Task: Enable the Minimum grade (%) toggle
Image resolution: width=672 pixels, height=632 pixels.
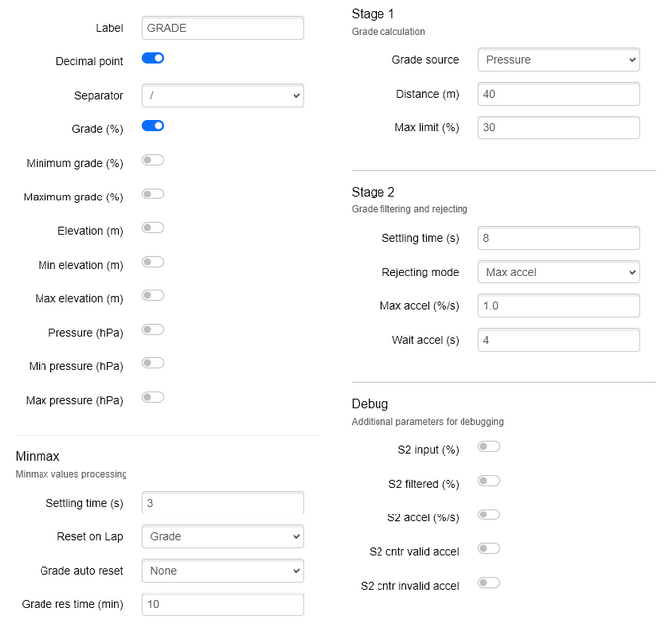Action: [x=153, y=160]
